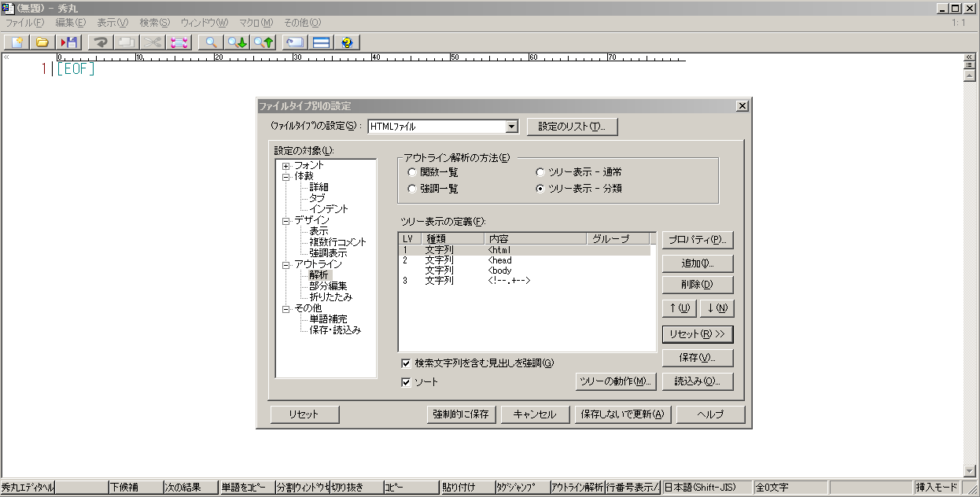Select 折りたたみ in the settings tree
This screenshot has width=980, height=497.
click(330, 297)
